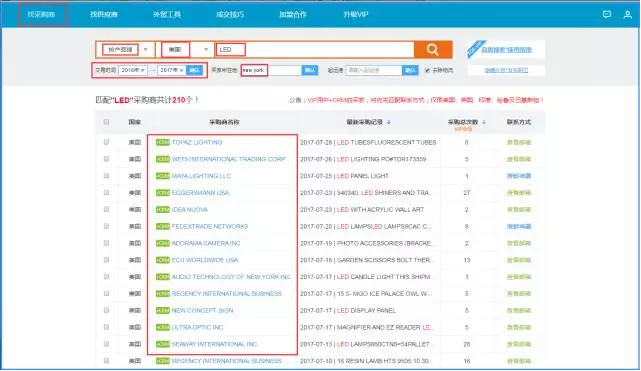641x371 pixels.
Task: Open the 美国 country dropdown arrow
Action: coord(206,49)
